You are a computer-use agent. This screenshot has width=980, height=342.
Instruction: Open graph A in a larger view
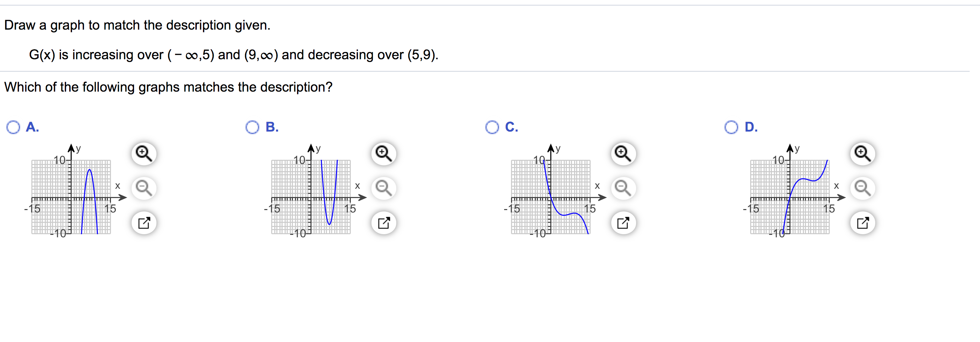point(143,222)
